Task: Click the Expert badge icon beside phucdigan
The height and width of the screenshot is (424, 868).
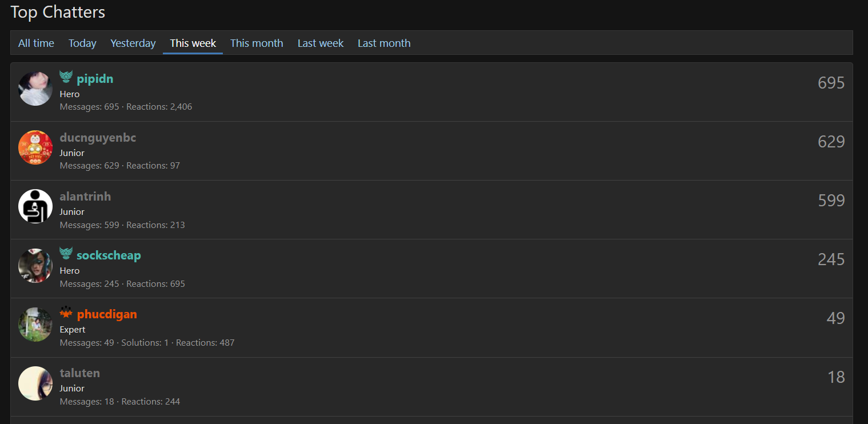Action: coord(66,313)
